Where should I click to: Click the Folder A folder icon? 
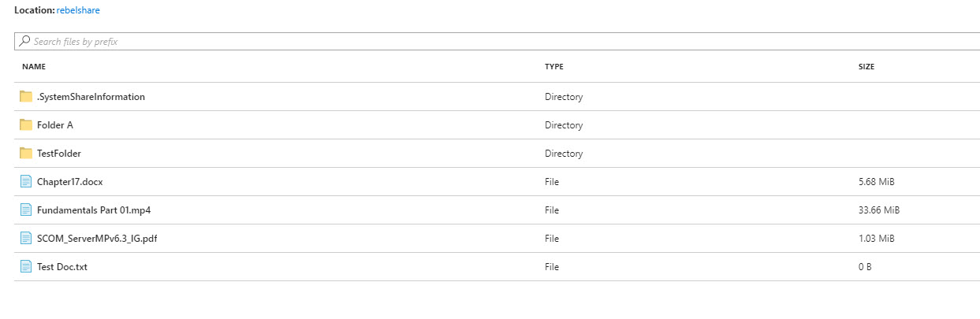click(26, 125)
